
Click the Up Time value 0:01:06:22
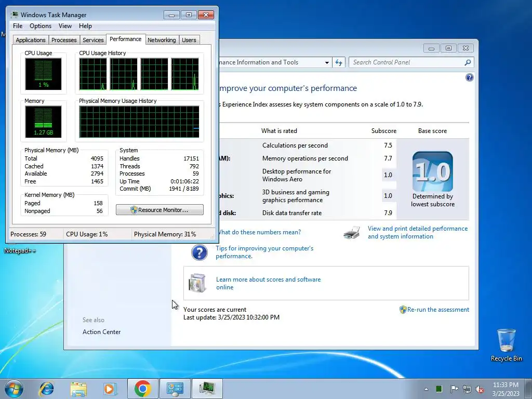point(184,181)
